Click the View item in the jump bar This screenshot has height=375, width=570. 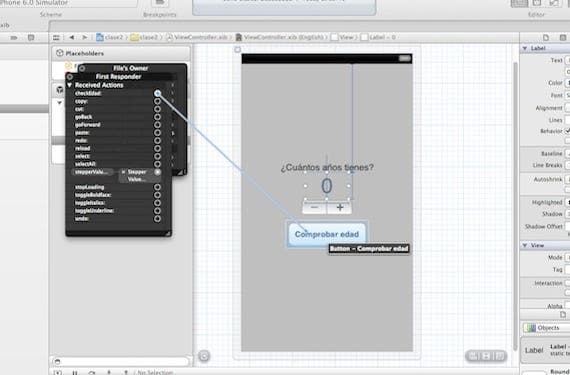click(x=342, y=37)
